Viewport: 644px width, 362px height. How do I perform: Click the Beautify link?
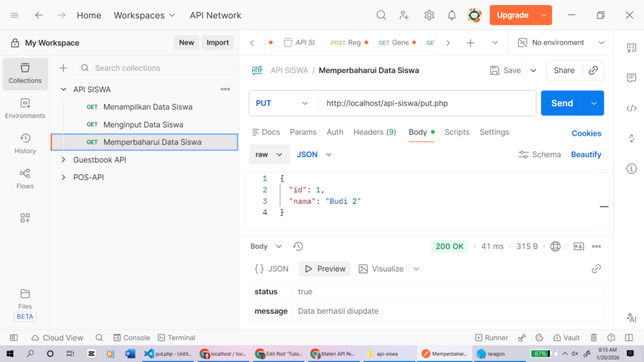[x=586, y=155]
